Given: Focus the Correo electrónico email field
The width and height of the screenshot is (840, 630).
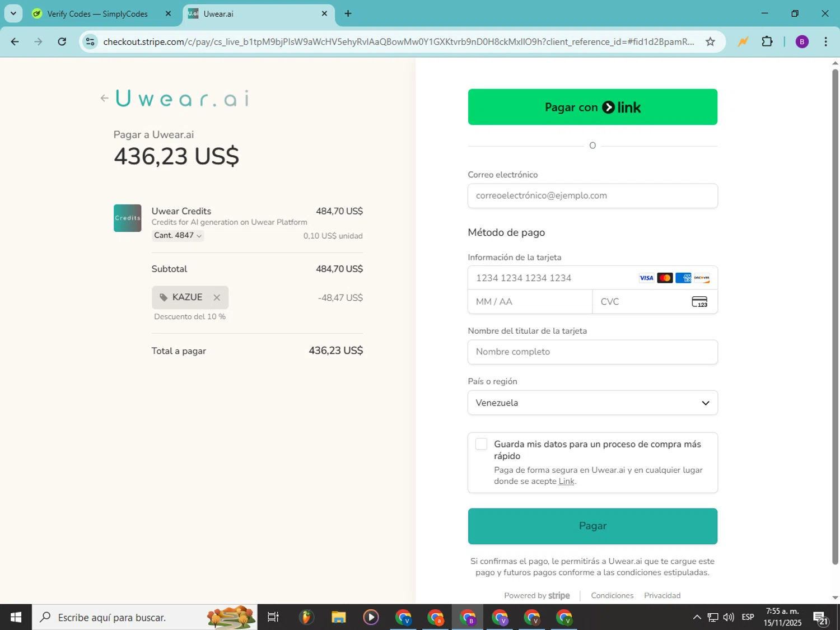Looking at the screenshot, I should click(592, 196).
